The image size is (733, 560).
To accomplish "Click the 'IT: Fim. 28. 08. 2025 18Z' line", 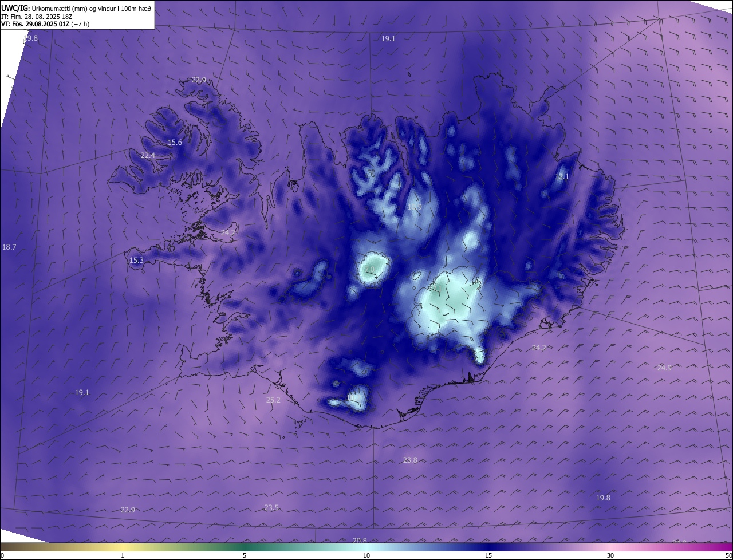I will click(x=36, y=17).
